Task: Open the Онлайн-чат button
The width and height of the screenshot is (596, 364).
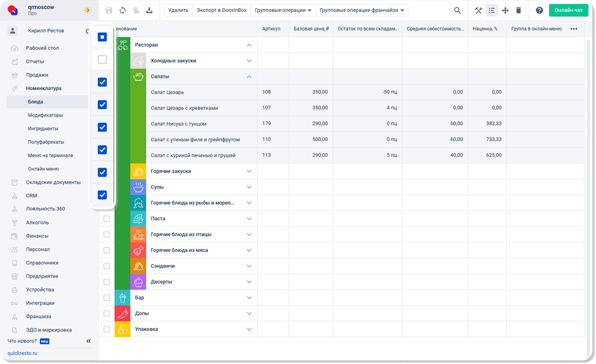Action: tap(568, 10)
